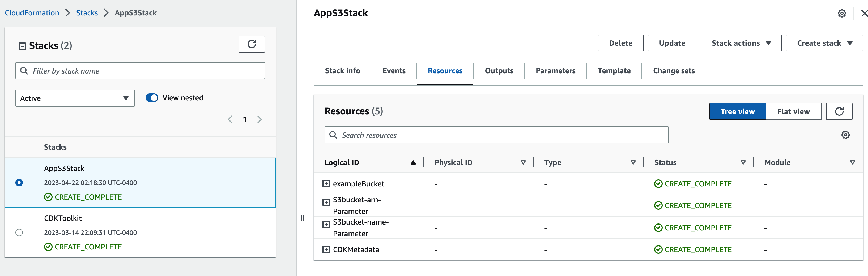
Task: Refresh the Stacks list
Action: 251,44
